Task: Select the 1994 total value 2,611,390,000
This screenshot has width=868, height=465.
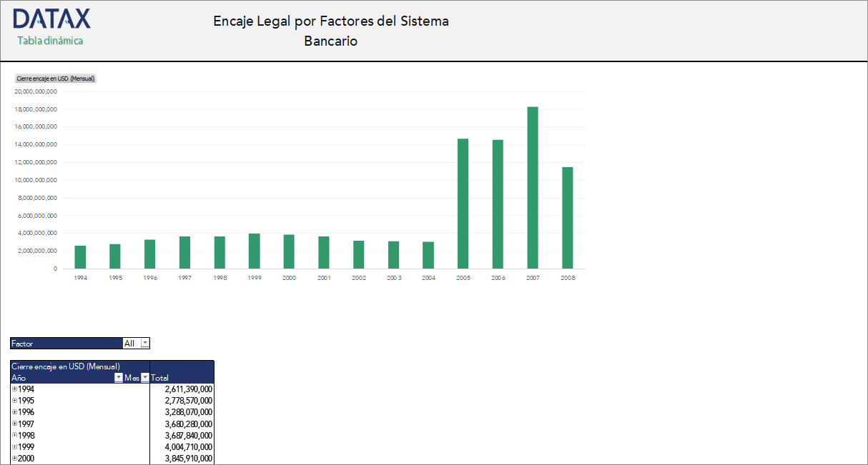Action: tap(187, 389)
